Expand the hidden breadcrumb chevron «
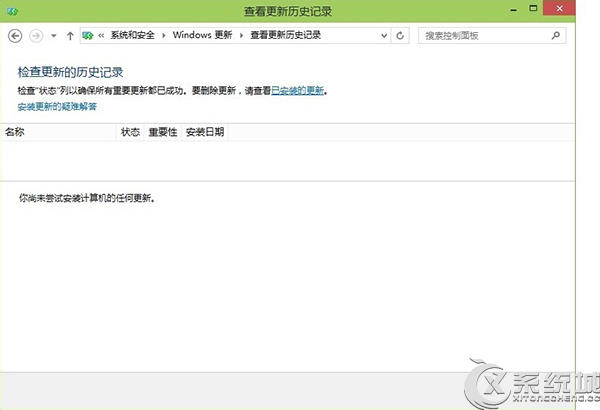Screen dimensions: 600x410 coord(101,36)
